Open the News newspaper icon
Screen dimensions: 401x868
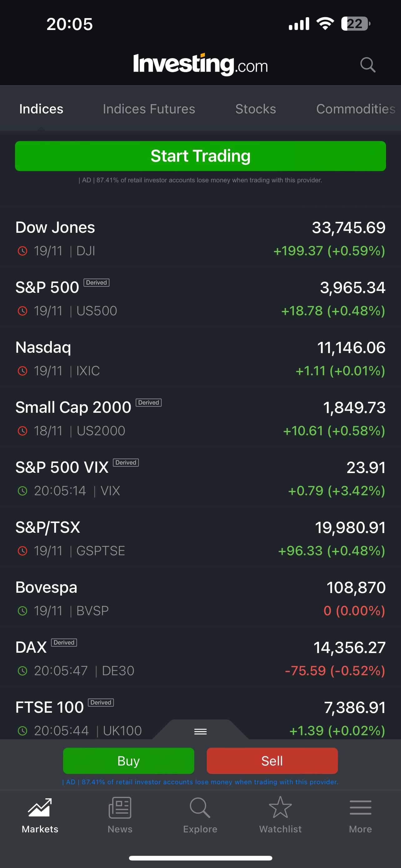click(x=120, y=808)
